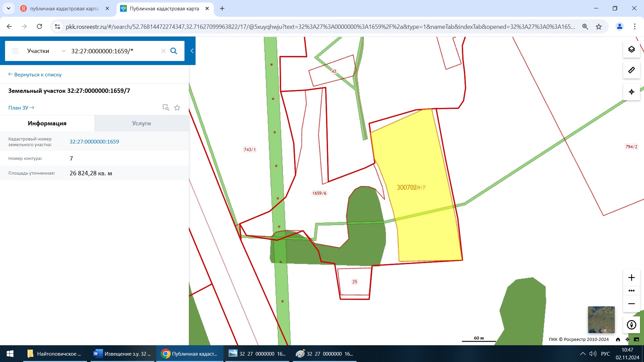This screenshot has height=362, width=644.
Task: Open cadastral number 32:27:0000000:1659 link
Action: point(94,141)
